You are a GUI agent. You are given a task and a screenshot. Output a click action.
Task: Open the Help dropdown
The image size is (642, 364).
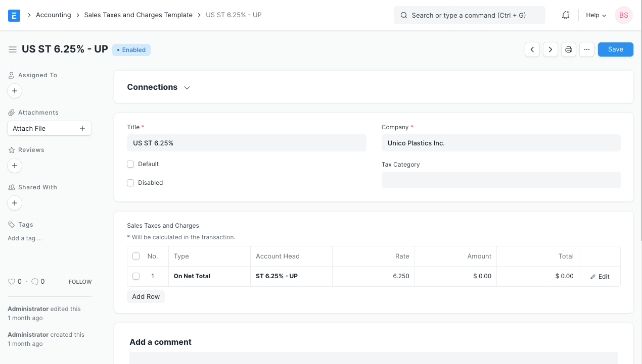pyautogui.click(x=595, y=15)
